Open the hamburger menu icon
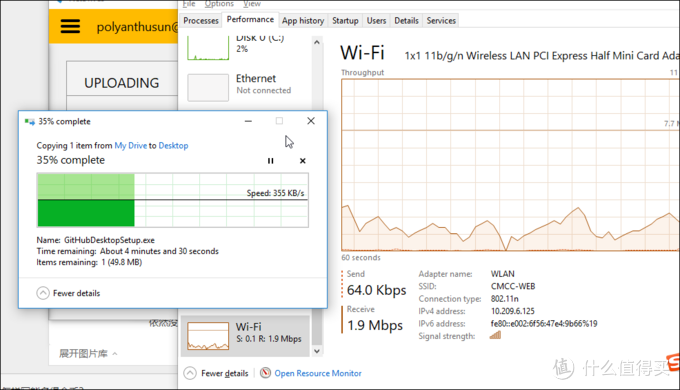Screen dimensions: 680x390 tap(70, 26)
